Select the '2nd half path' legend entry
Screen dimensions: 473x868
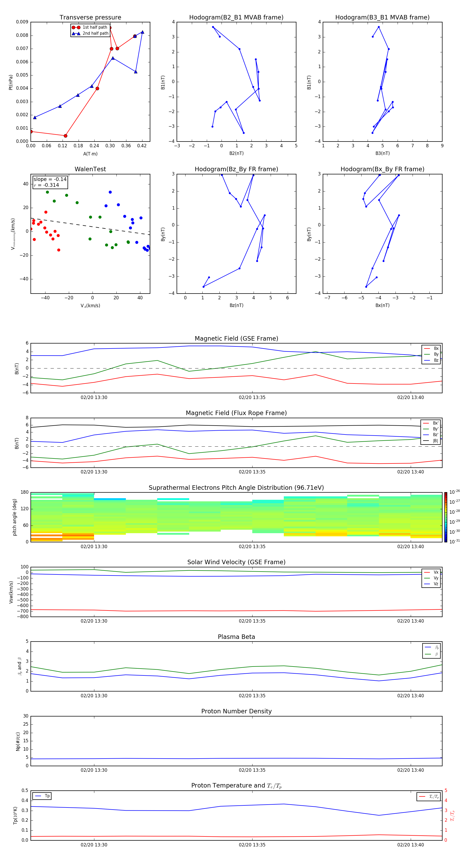90,33
